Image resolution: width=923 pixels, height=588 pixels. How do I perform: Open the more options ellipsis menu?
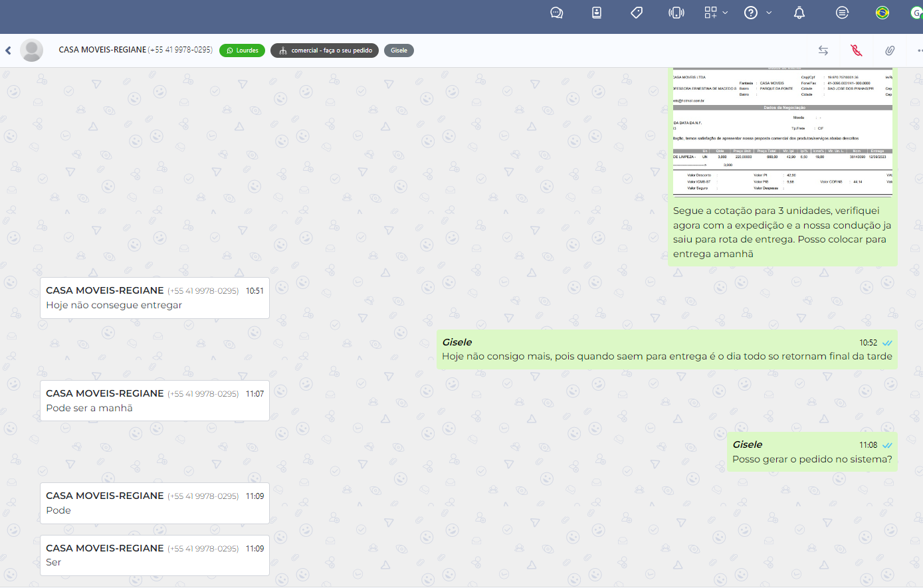pos(919,50)
